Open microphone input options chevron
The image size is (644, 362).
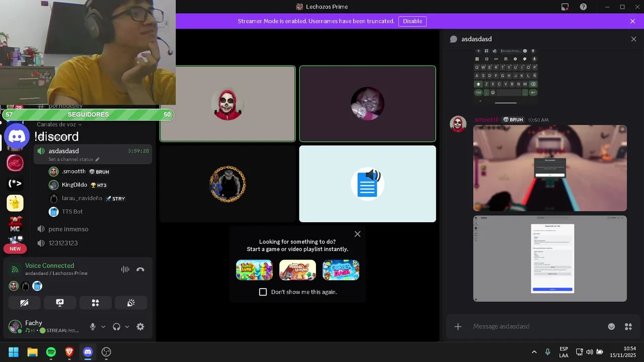[103, 327]
